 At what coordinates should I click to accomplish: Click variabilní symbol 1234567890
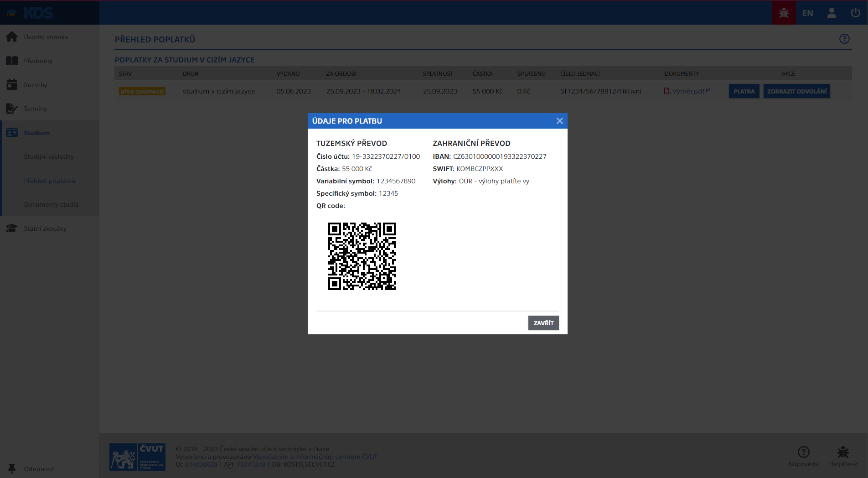pyautogui.click(x=396, y=181)
